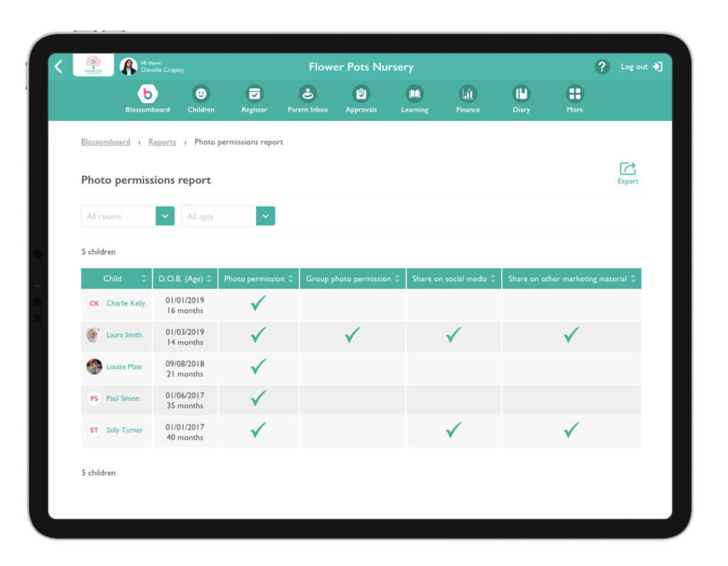The height and width of the screenshot is (566, 728).
Task: Open Louise Main's child profile link
Action: pyautogui.click(x=124, y=366)
